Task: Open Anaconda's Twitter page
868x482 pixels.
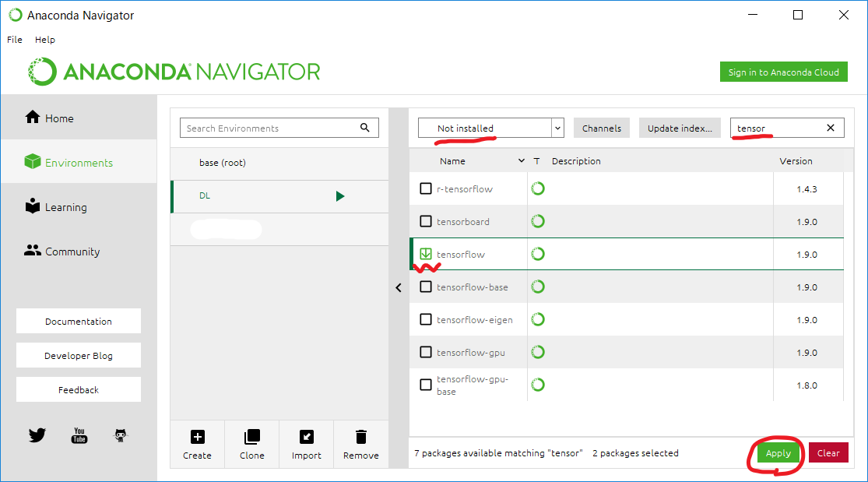Action: (x=37, y=435)
